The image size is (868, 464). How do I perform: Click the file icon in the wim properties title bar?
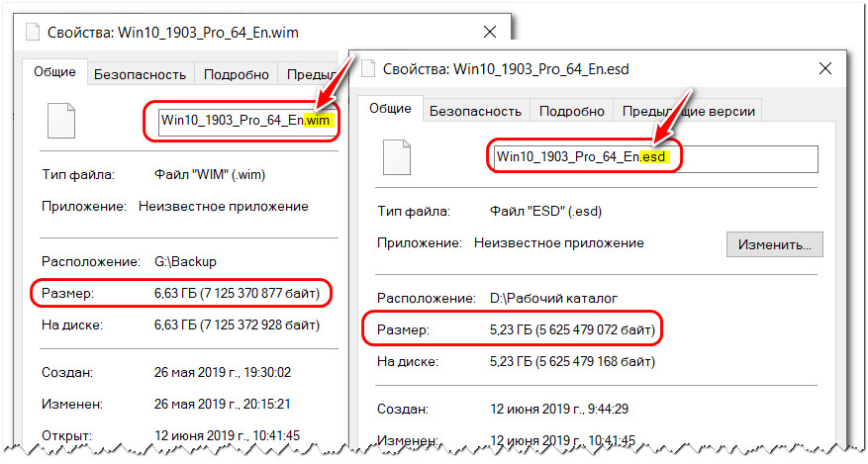click(x=33, y=32)
